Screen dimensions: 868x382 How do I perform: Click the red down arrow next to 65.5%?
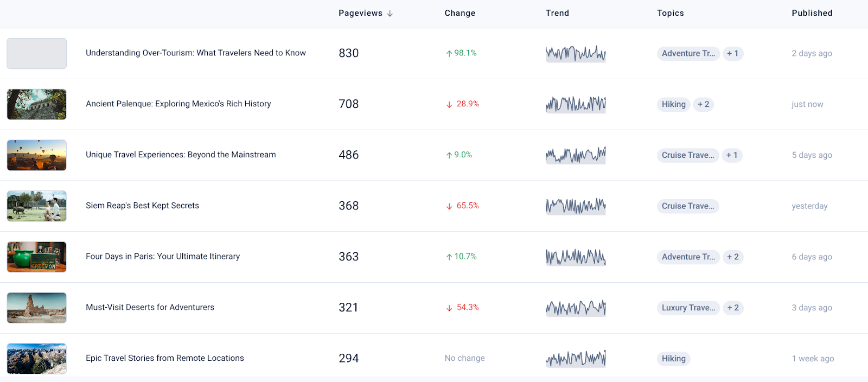449,206
